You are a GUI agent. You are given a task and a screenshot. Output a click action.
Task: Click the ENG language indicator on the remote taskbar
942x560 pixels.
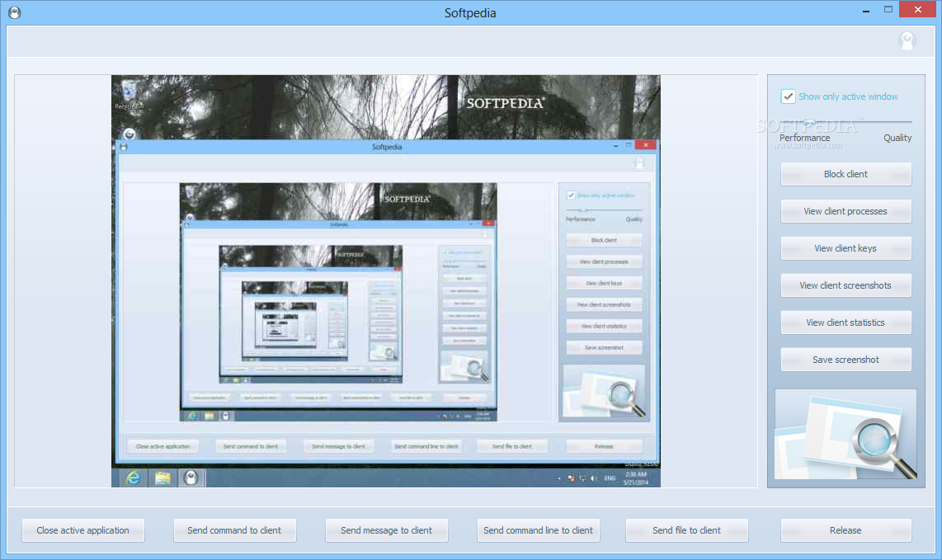click(x=610, y=478)
